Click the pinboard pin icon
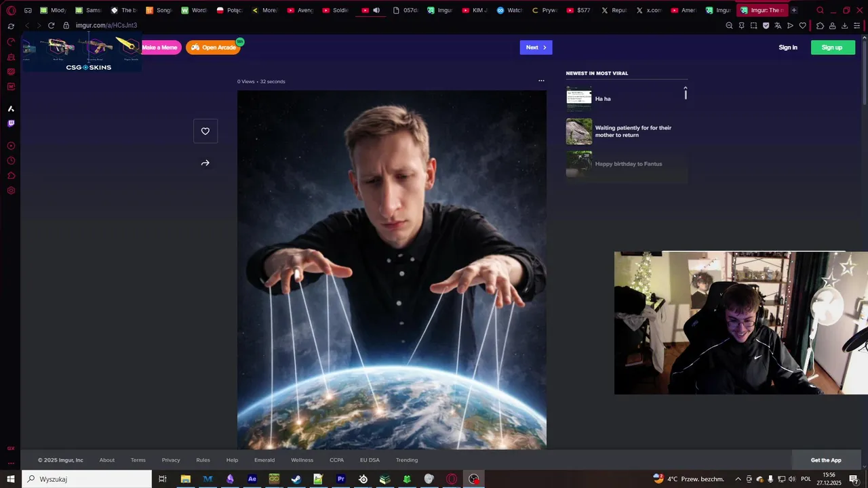This screenshot has height=488, width=868. [741, 26]
